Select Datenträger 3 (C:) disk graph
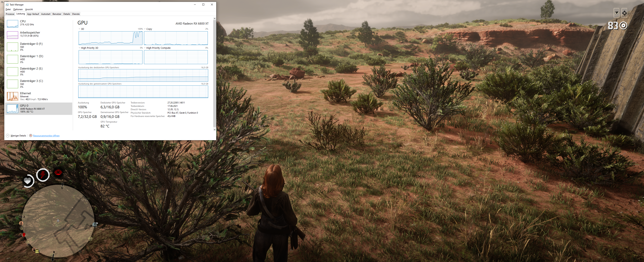 13,84
